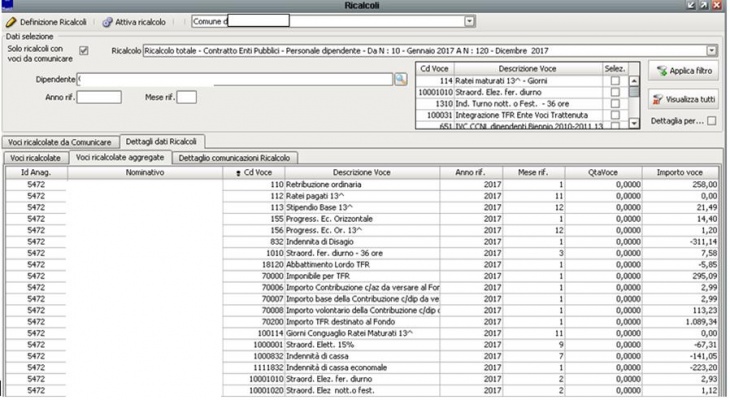Expand the Ricalcolo selection dropdown

tap(712, 49)
